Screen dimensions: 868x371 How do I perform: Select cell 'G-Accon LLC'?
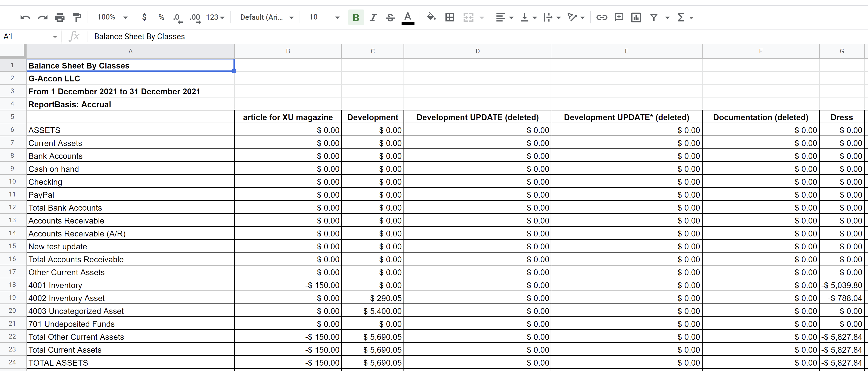tap(131, 78)
